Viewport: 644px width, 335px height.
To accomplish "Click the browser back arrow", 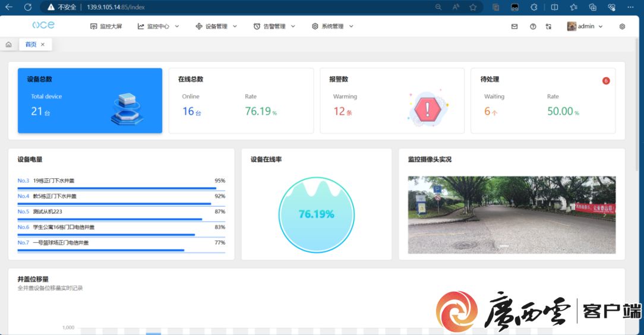I will [9, 7].
